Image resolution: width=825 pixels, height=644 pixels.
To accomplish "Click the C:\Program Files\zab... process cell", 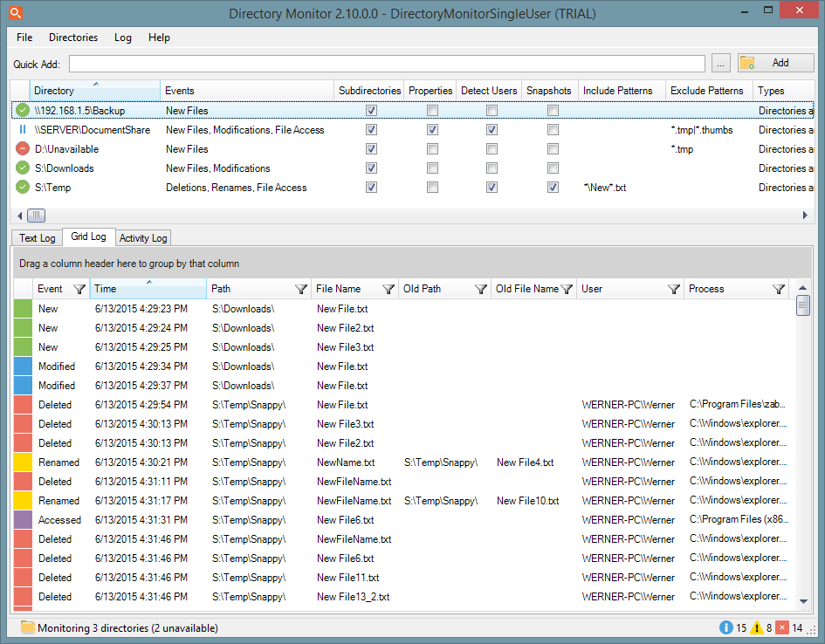I will (737, 404).
